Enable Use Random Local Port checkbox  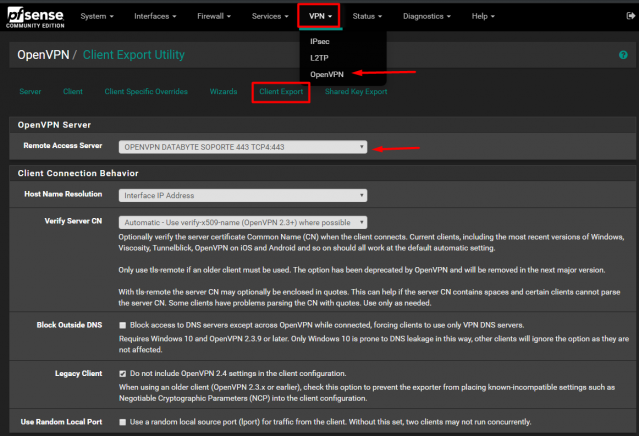point(122,422)
